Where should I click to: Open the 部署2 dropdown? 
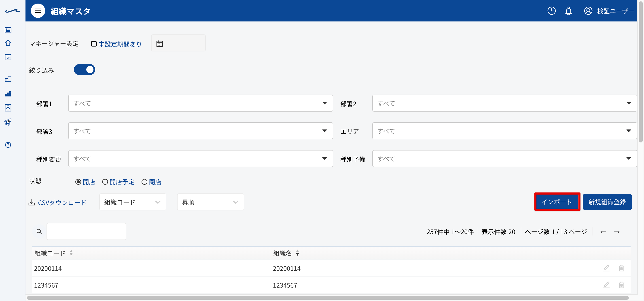tap(504, 103)
